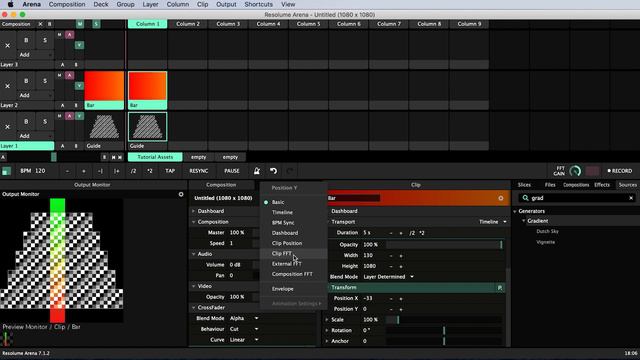Solo Layer 2 with S button
This screenshot has height=360, width=640.
45,81
